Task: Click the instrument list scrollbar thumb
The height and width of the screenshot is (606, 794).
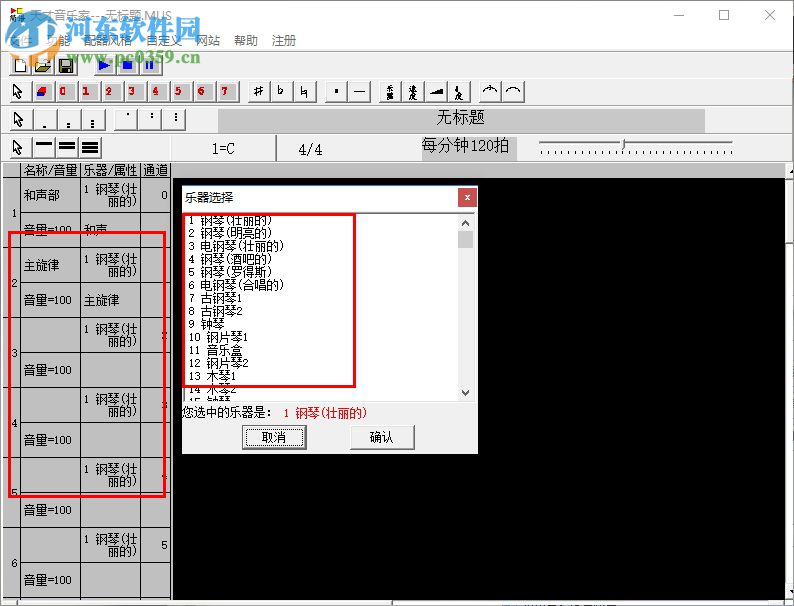Action: pos(465,239)
